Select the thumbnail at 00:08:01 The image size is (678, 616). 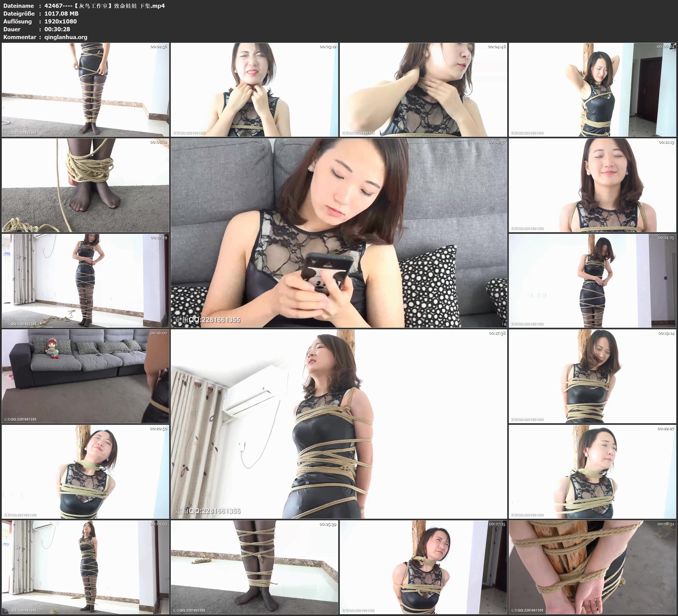tap(85, 185)
